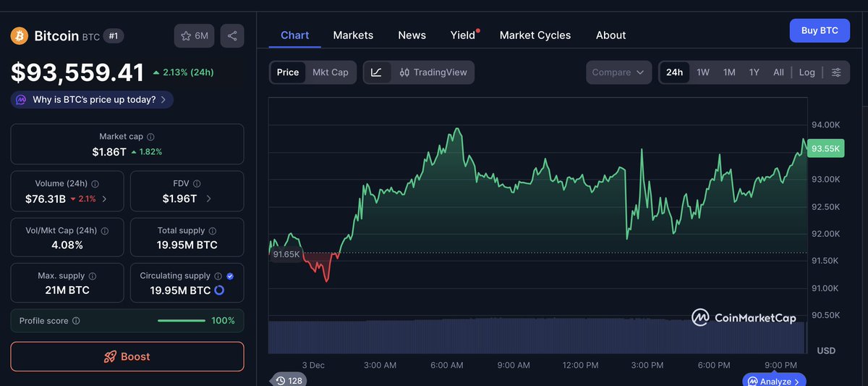Open the News tab
The height and width of the screenshot is (386, 868).
(x=412, y=35)
